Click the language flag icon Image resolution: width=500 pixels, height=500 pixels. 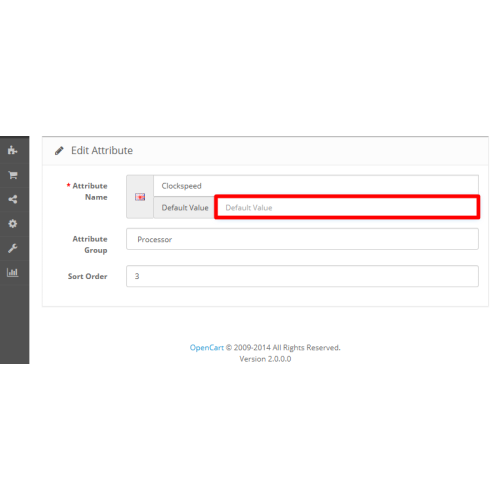point(140,197)
